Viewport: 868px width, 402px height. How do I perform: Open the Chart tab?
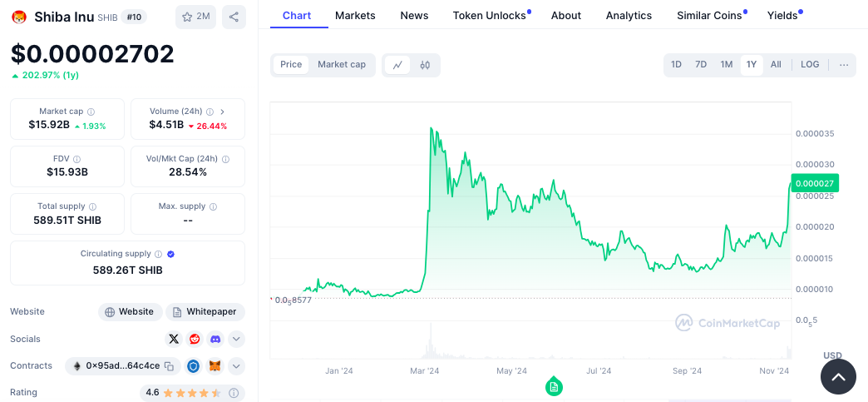[298, 16]
